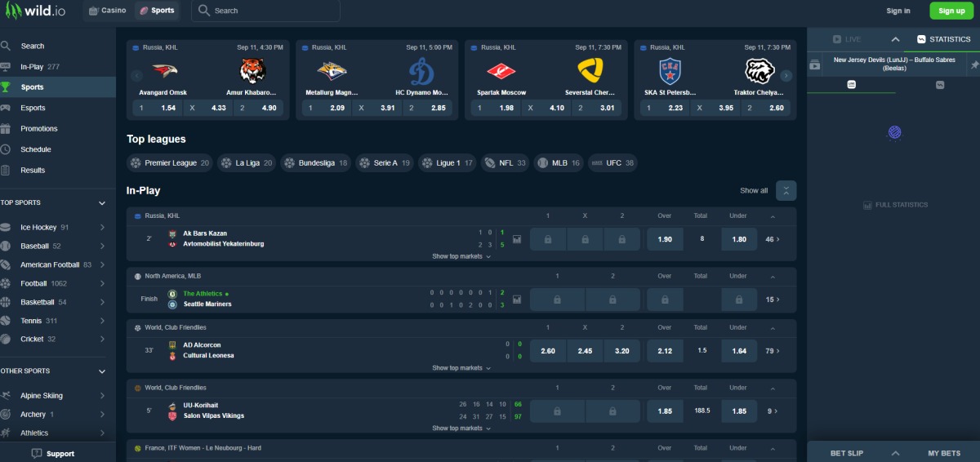Viewport: 980px width, 462px height.
Task: Collapse right panel with top chevron
Action: (x=895, y=39)
